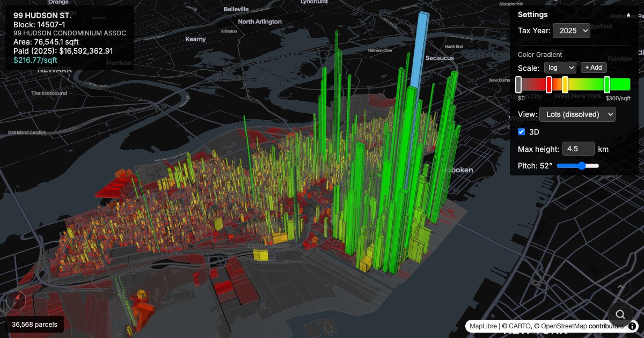Click the upward chevron round button

620,287
